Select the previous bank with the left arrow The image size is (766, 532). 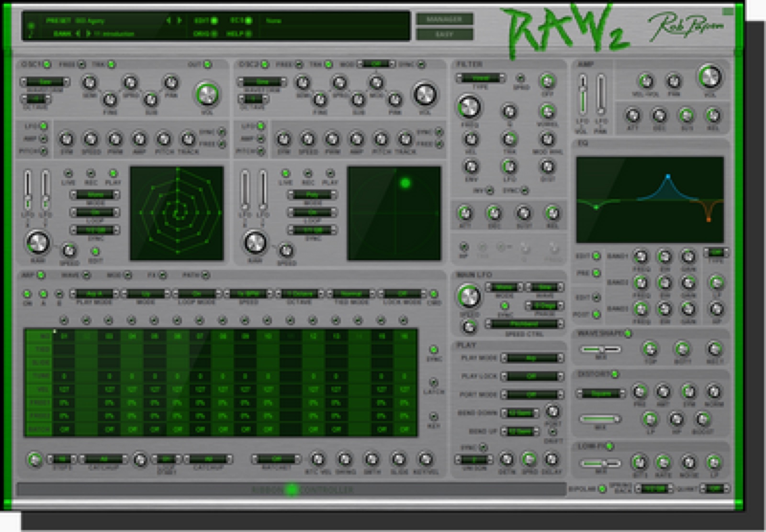78,33
